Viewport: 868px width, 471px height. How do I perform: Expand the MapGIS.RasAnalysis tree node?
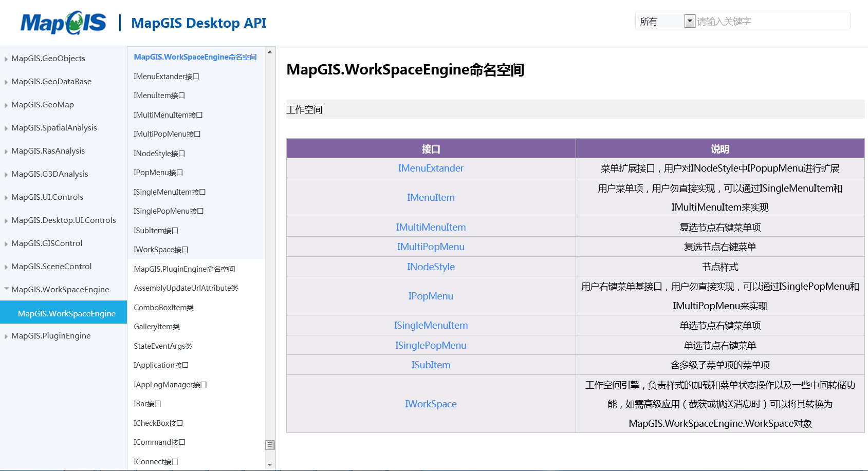pyautogui.click(x=6, y=151)
